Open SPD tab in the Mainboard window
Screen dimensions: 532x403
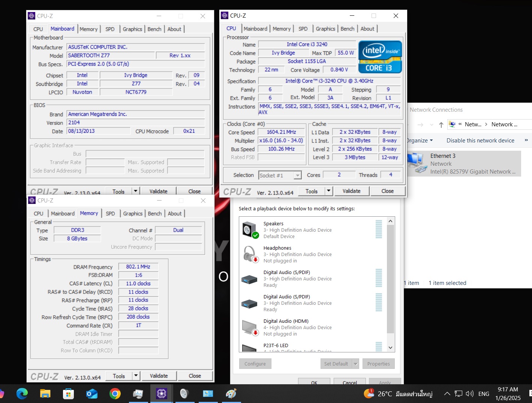(110, 29)
